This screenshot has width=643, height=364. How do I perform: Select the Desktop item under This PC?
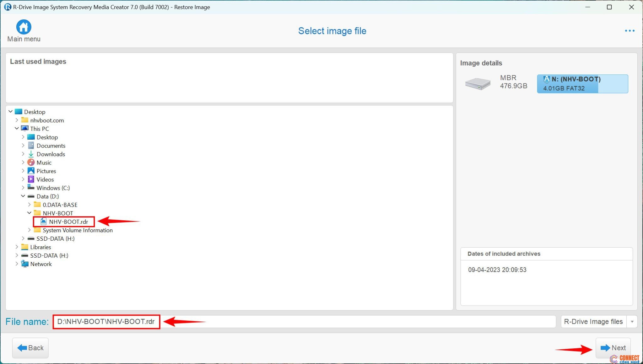tap(47, 137)
